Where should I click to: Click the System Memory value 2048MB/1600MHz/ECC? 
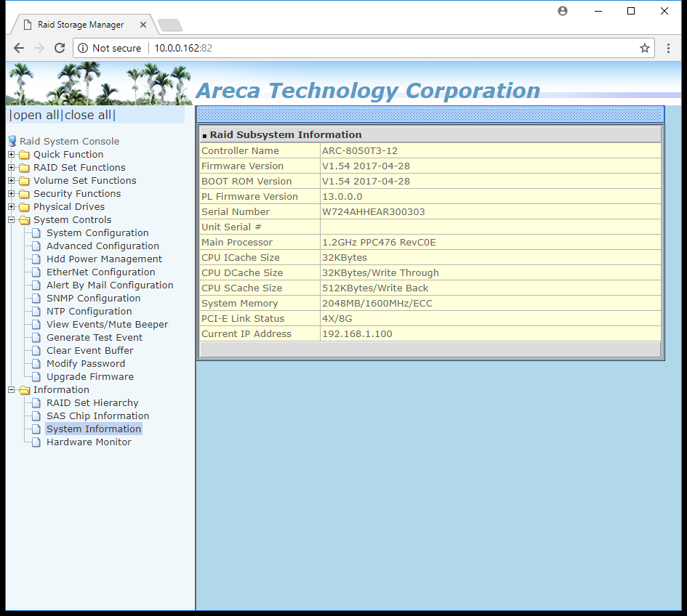(377, 304)
